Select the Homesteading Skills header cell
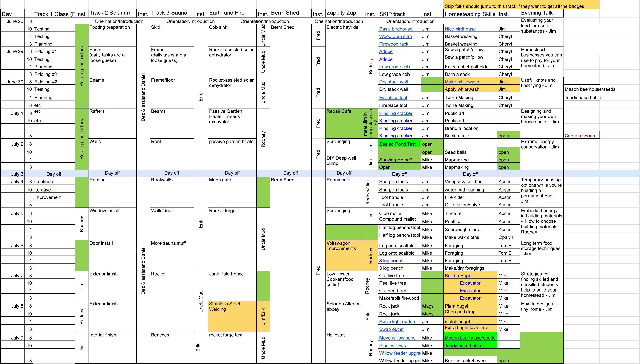 click(470, 13)
